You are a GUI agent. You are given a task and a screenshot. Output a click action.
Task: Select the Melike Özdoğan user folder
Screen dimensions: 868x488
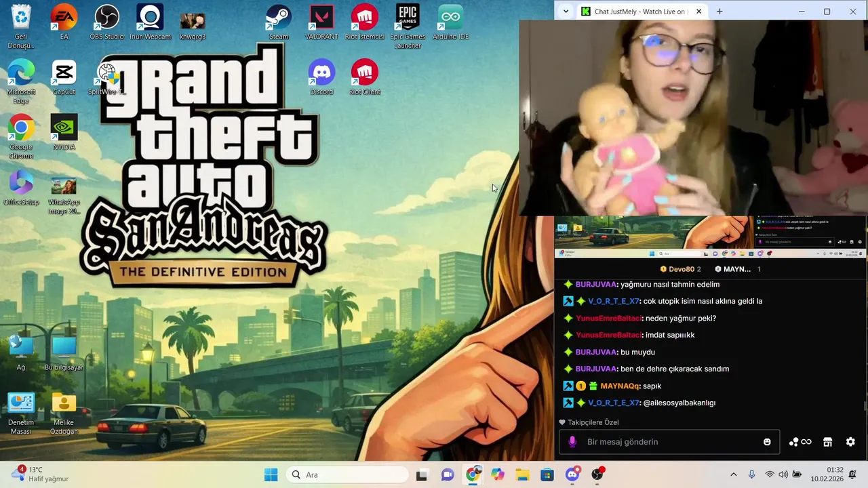click(64, 413)
